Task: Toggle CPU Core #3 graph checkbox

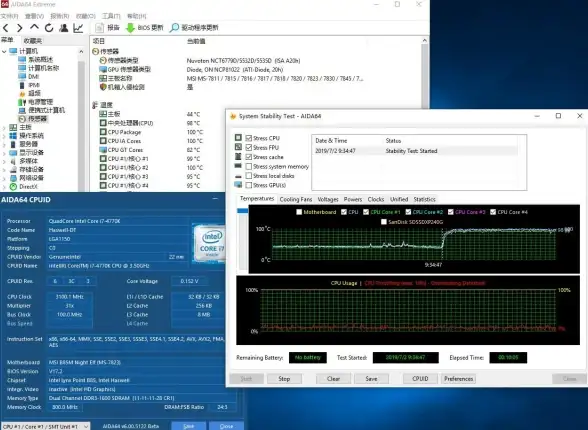Action: click(x=451, y=212)
